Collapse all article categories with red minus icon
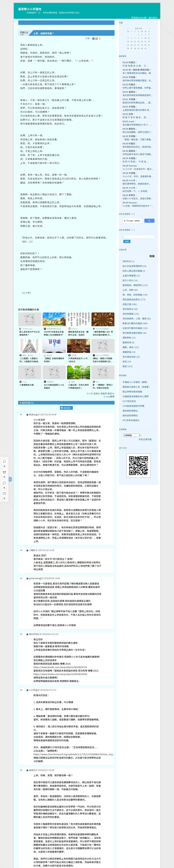174x868 pixels. pos(153,256)
